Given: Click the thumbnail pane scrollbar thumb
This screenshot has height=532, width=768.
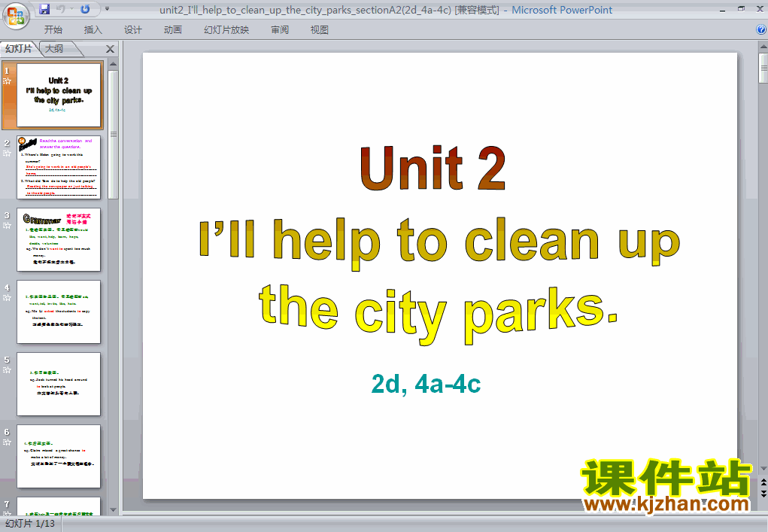Looking at the screenshot, I should 113,135.
